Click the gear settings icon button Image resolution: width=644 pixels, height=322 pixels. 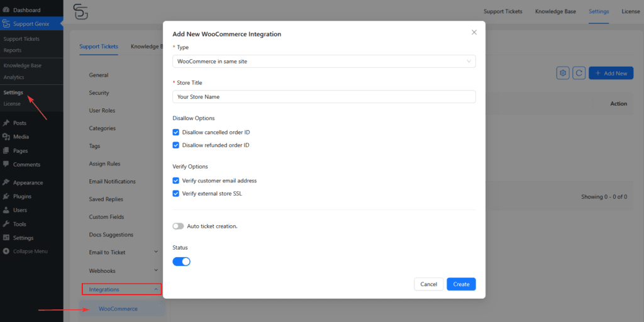pos(563,73)
